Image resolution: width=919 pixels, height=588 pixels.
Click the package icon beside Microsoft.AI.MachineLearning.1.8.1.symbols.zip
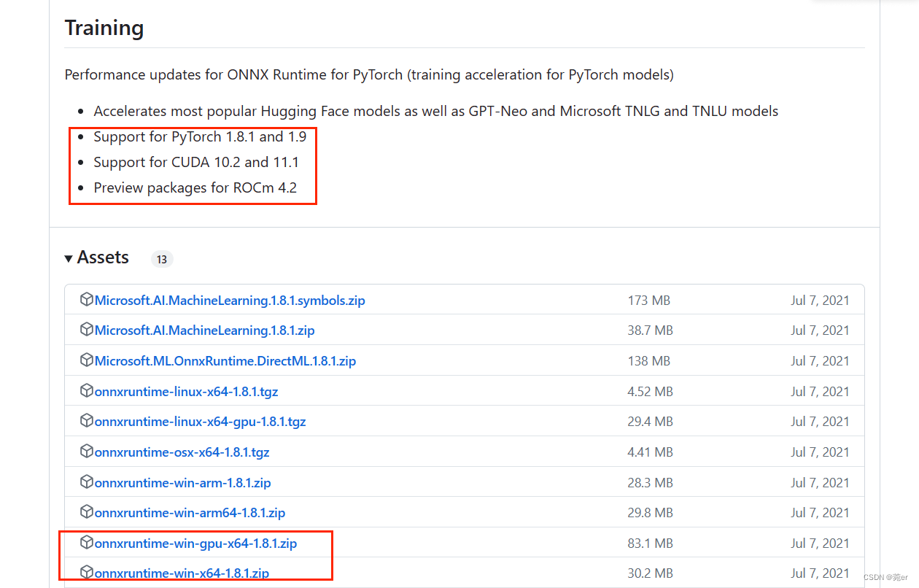(87, 300)
